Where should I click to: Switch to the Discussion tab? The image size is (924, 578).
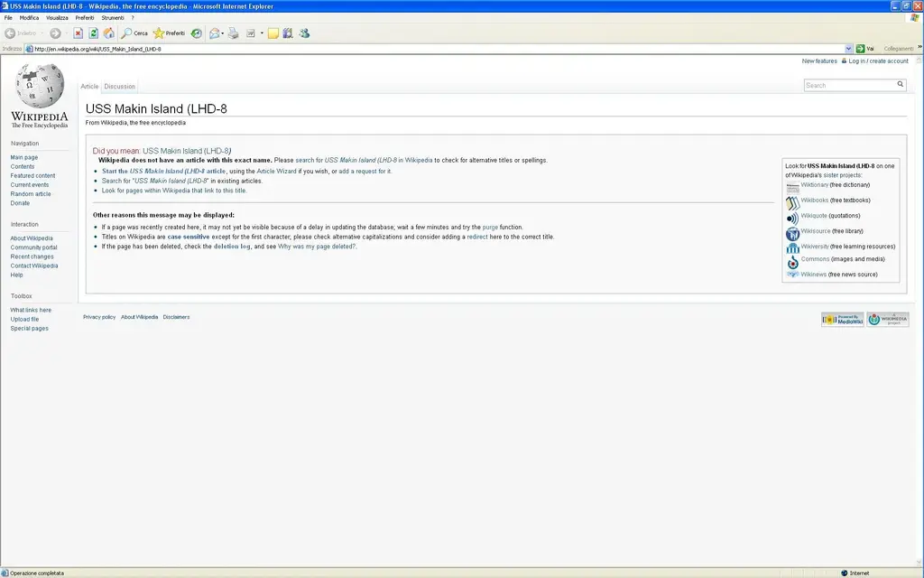(x=120, y=86)
